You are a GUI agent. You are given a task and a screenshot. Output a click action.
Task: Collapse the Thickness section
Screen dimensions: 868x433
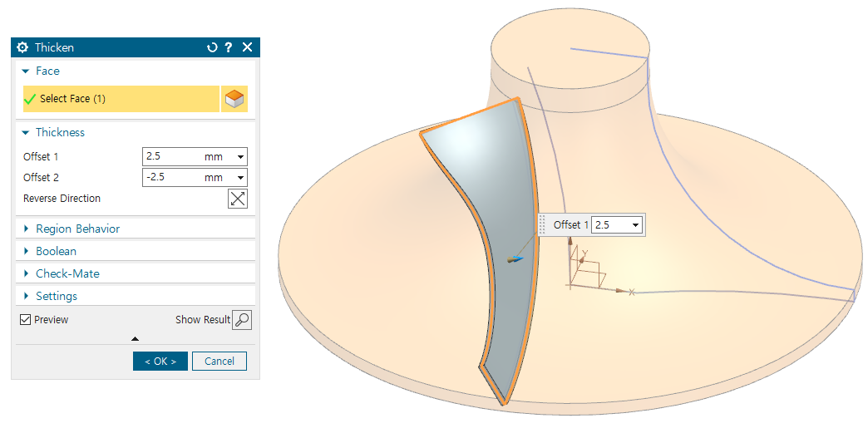(x=26, y=133)
